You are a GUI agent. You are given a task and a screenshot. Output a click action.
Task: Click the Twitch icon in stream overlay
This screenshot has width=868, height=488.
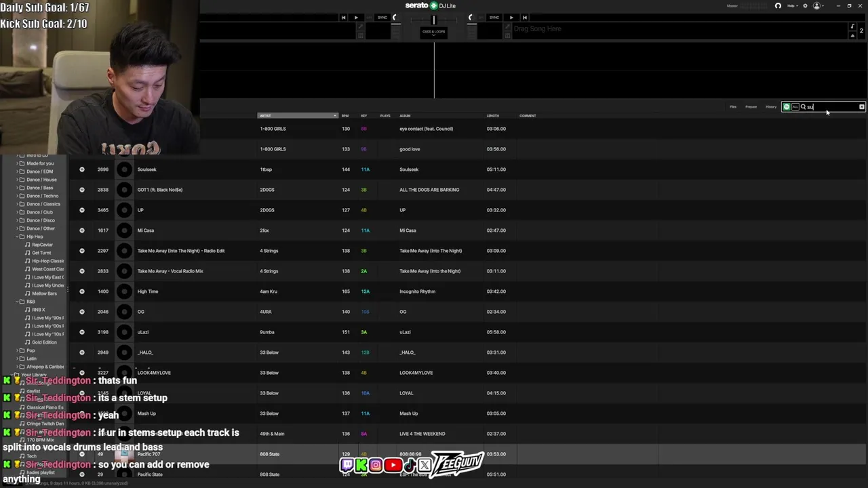tap(347, 465)
